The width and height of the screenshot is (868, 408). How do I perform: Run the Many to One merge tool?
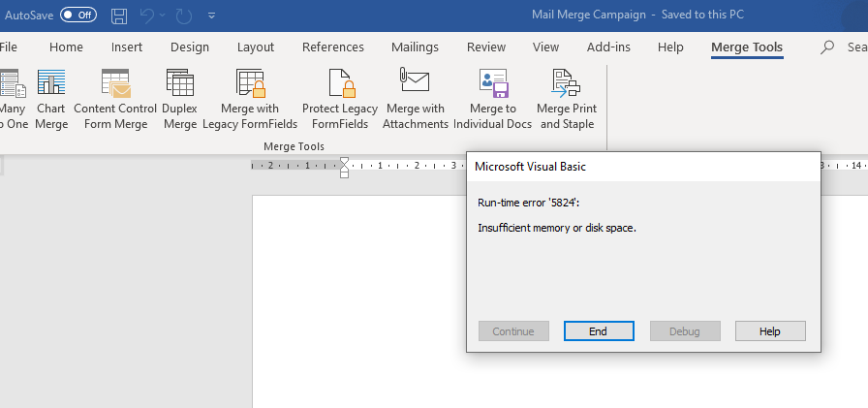(13, 99)
